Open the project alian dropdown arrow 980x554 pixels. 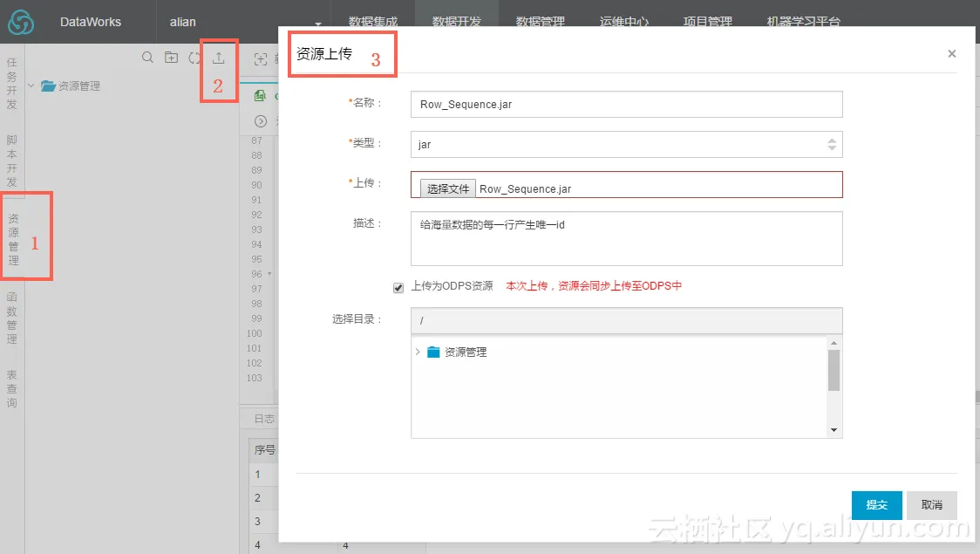[x=318, y=24]
